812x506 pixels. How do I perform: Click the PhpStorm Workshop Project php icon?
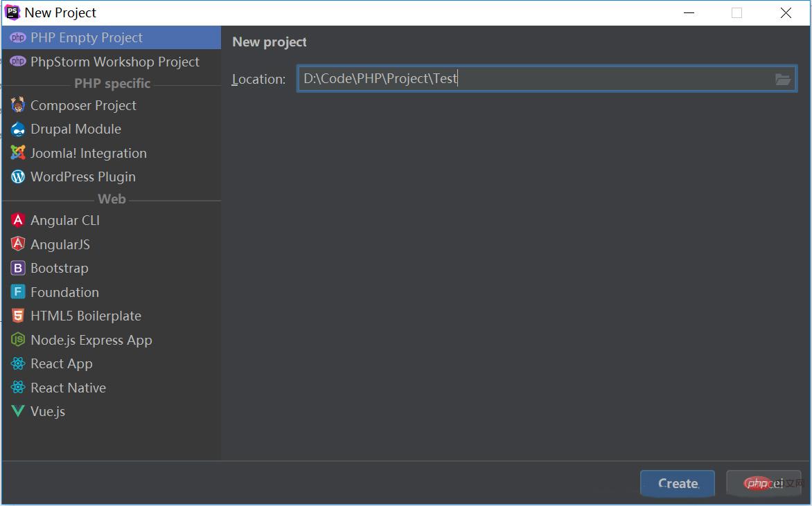pyautogui.click(x=17, y=61)
